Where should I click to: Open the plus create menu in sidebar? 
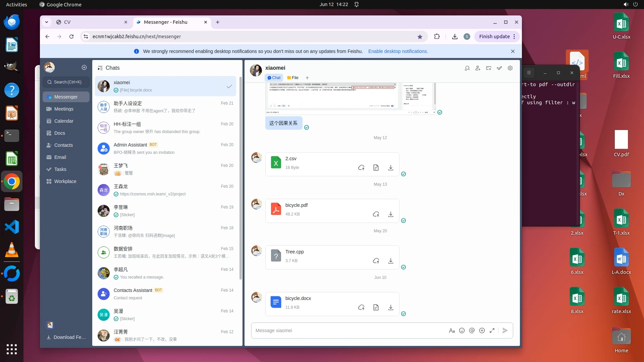[x=84, y=67]
